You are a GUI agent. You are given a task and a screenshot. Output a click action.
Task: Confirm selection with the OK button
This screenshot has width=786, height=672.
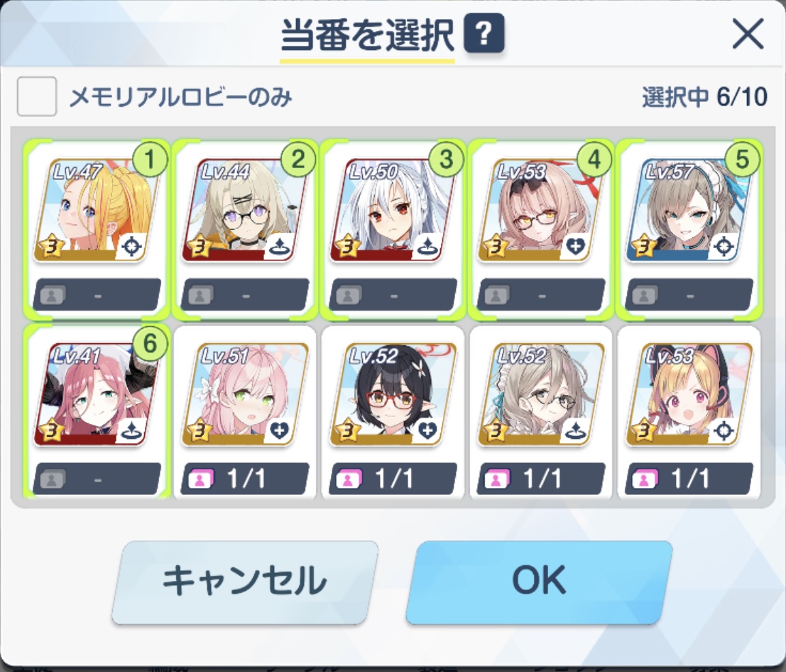click(539, 582)
